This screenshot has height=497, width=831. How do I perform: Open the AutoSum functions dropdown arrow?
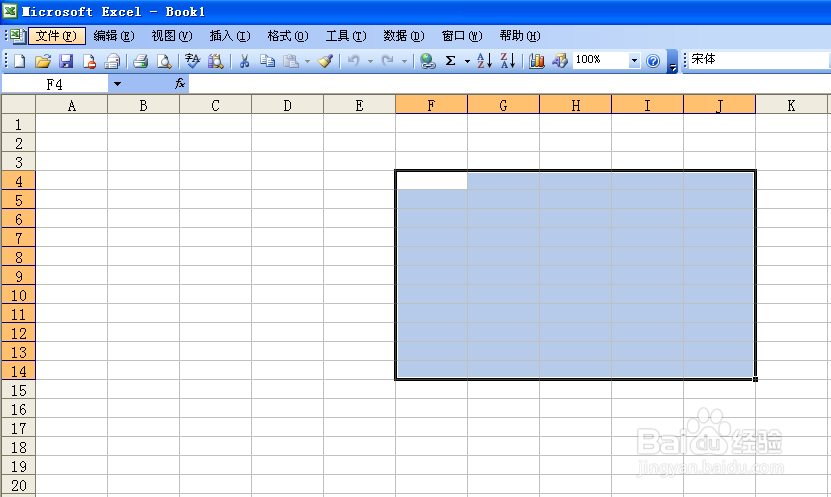click(467, 61)
